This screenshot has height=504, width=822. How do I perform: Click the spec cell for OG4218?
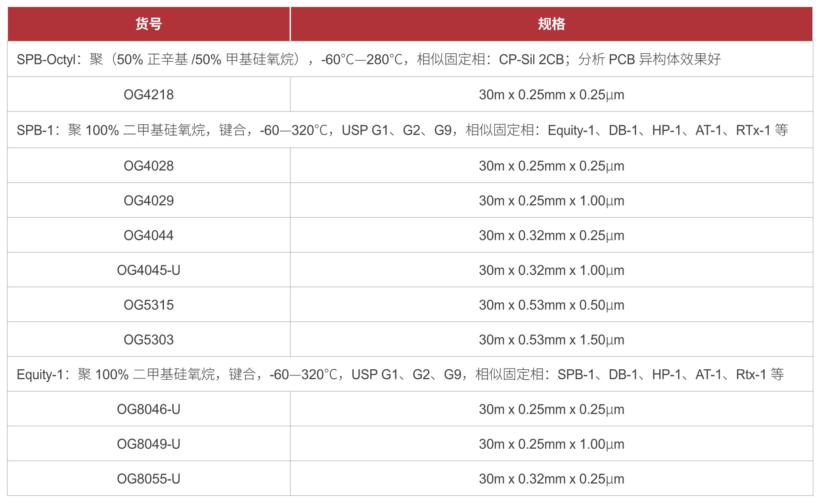(551, 95)
